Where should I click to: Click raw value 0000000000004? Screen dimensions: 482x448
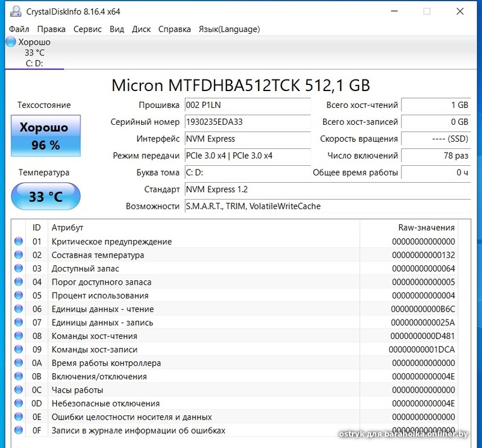click(424, 295)
